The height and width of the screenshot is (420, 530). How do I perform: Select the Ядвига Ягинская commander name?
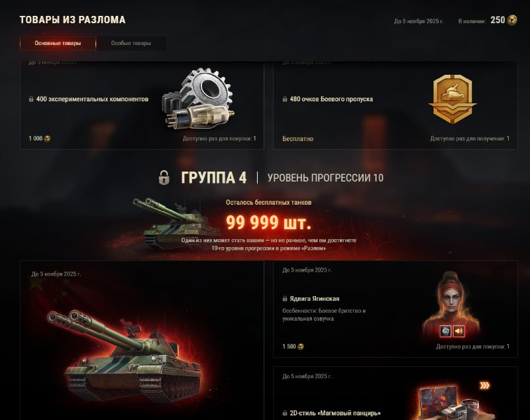[315, 299]
